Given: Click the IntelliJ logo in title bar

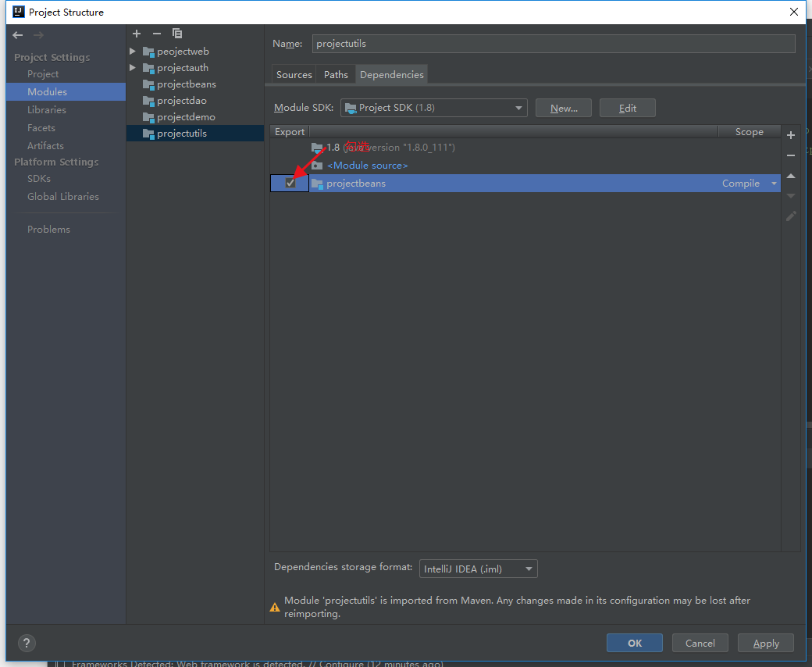Looking at the screenshot, I should point(19,12).
